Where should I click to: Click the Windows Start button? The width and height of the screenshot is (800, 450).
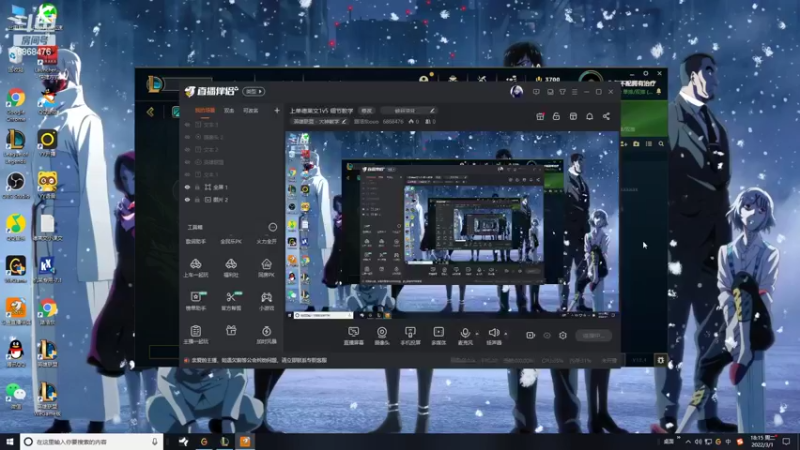pos(10,441)
